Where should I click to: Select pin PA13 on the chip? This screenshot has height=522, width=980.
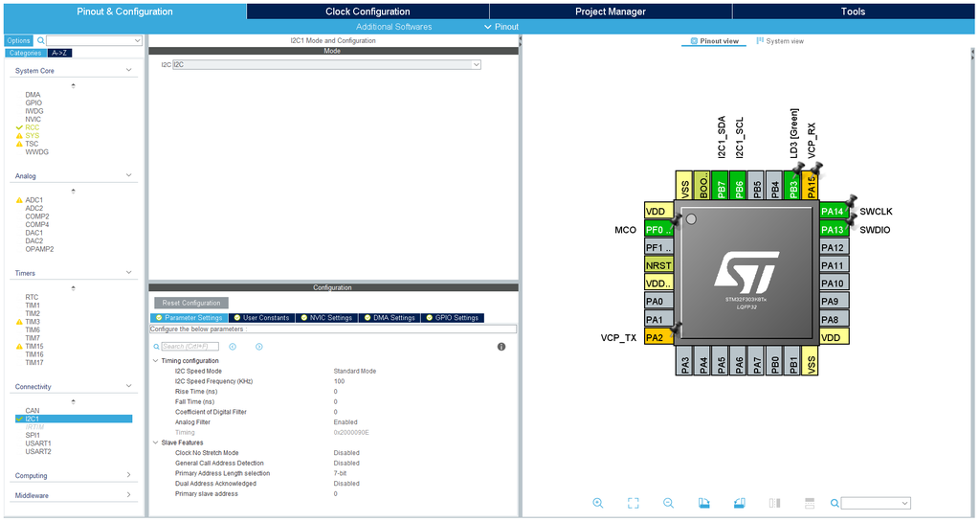(x=835, y=230)
